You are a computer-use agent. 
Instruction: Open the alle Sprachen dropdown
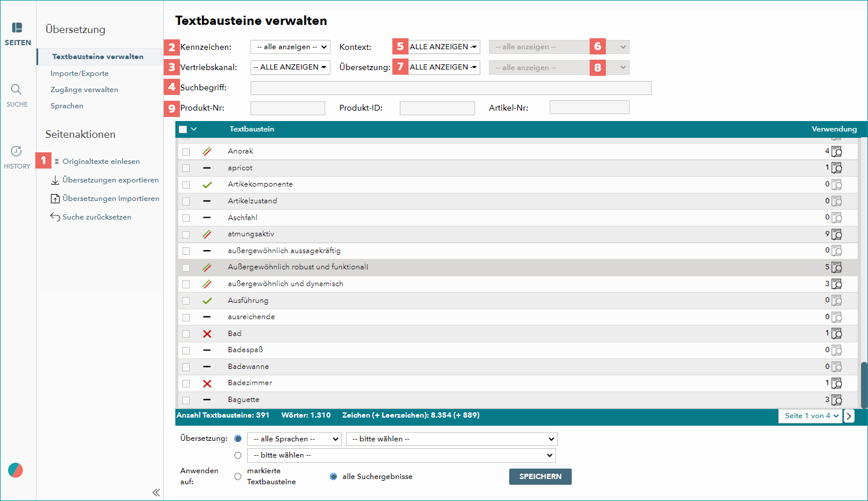(295, 439)
